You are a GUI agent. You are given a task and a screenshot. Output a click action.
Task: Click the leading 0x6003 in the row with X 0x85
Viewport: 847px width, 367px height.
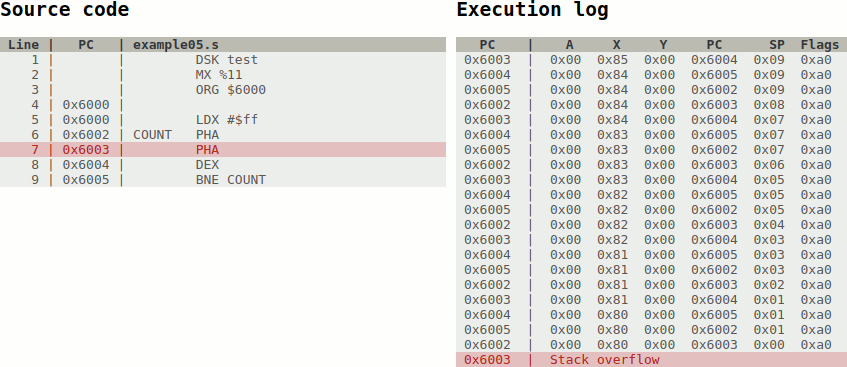click(x=487, y=59)
